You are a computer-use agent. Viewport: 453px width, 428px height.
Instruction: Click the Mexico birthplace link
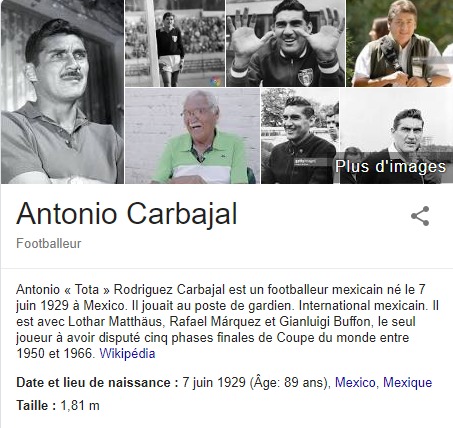tap(355, 382)
